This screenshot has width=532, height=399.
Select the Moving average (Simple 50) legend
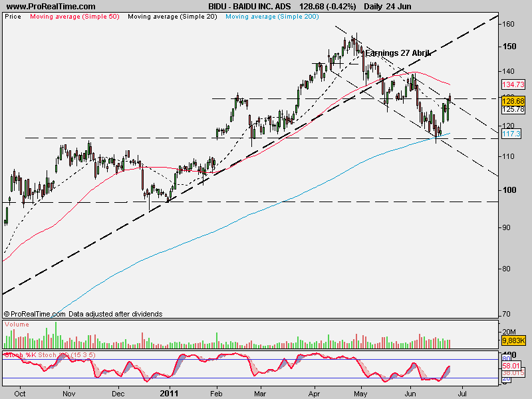coord(74,16)
